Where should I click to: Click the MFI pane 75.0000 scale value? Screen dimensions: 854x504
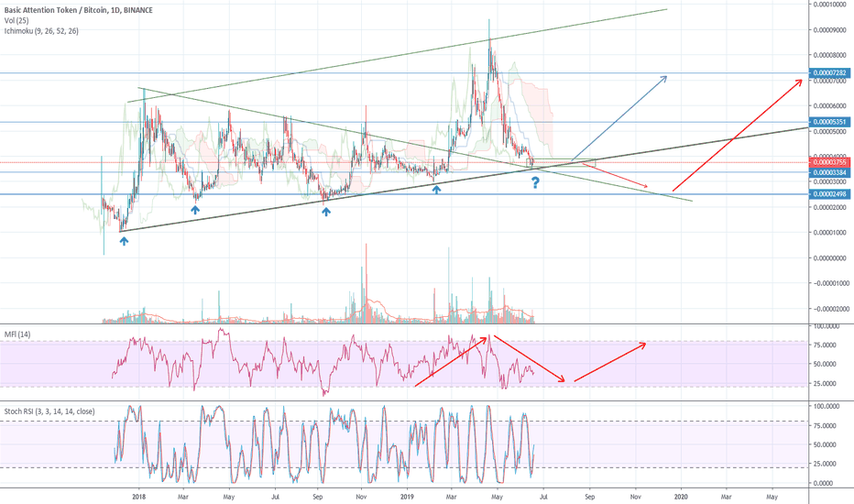click(x=825, y=345)
